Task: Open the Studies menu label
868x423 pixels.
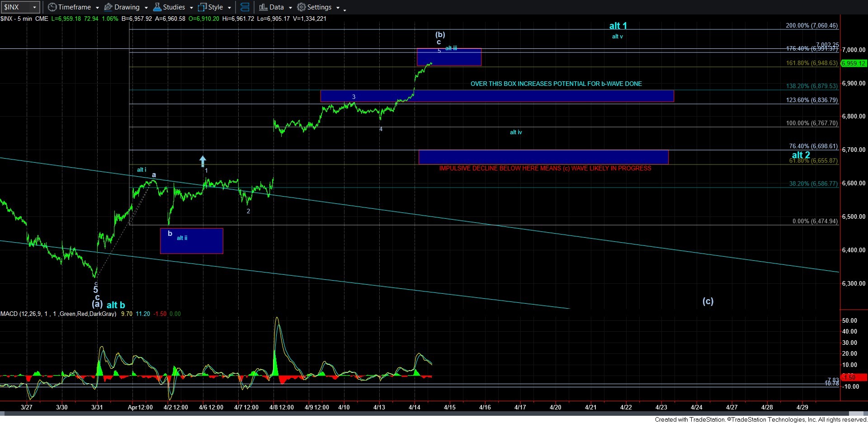Action: point(174,7)
